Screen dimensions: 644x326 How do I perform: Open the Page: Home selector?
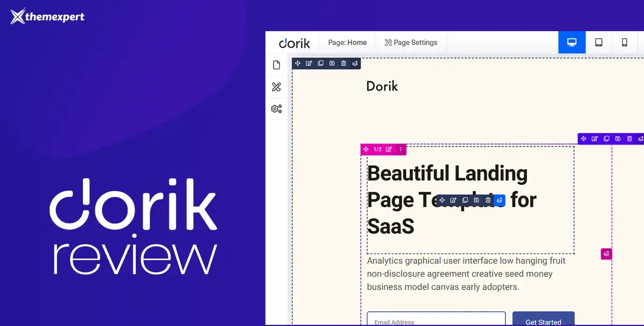[347, 42]
